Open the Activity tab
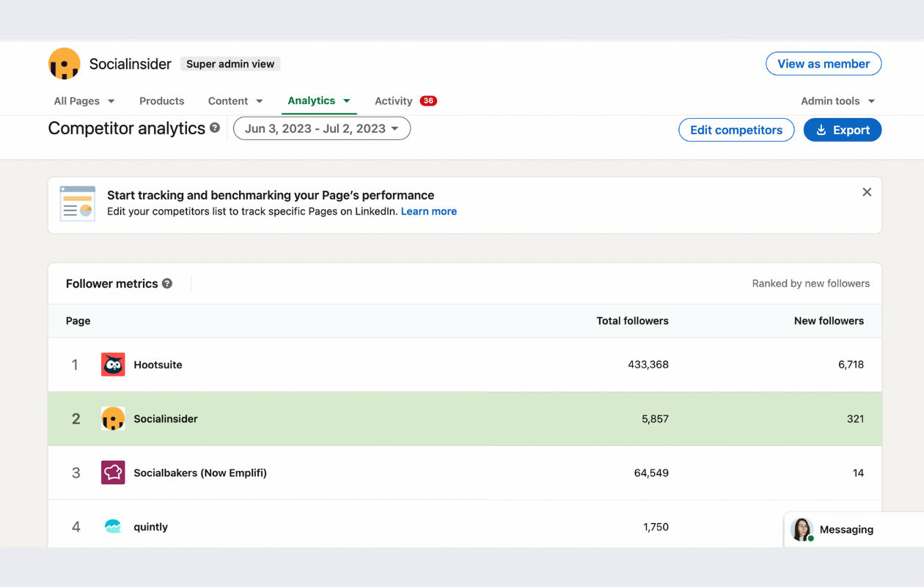 click(394, 101)
